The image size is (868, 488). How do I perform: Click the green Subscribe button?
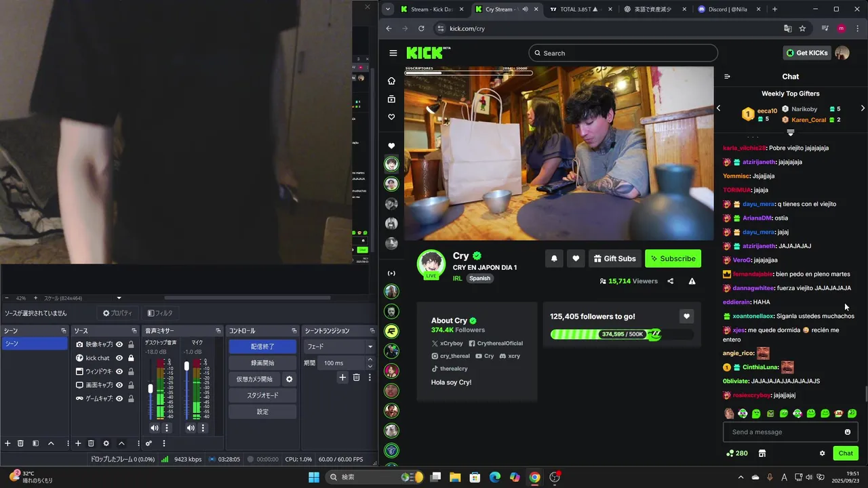pos(673,258)
